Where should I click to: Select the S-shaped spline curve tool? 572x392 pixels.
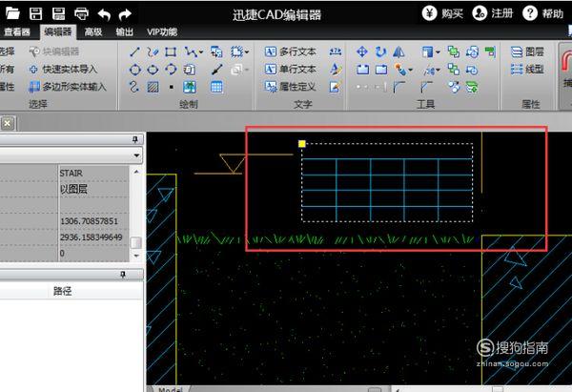(x=134, y=87)
